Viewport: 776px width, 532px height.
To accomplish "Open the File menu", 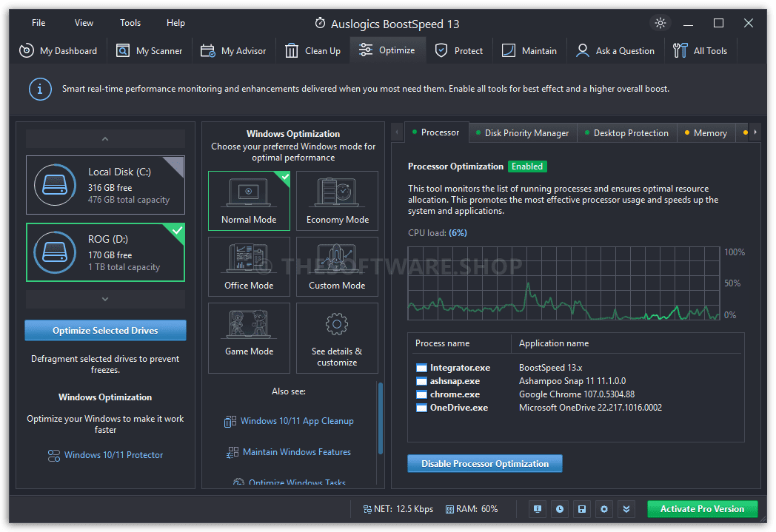I will (x=39, y=23).
